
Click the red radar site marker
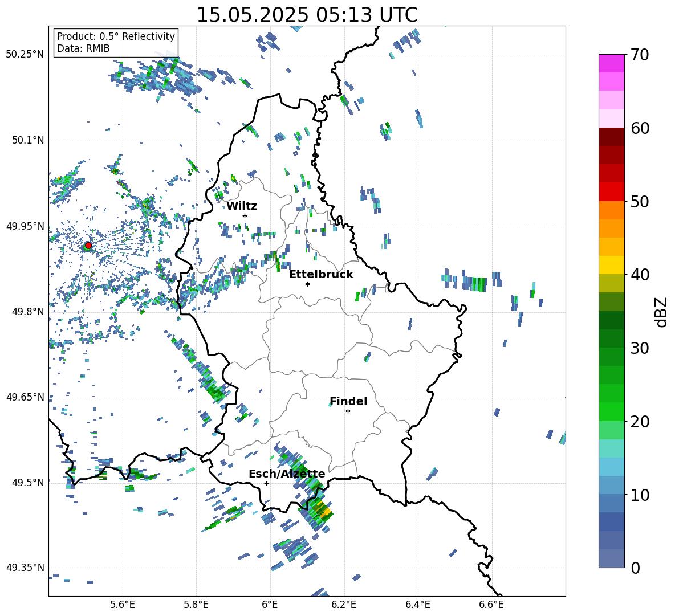(88, 246)
